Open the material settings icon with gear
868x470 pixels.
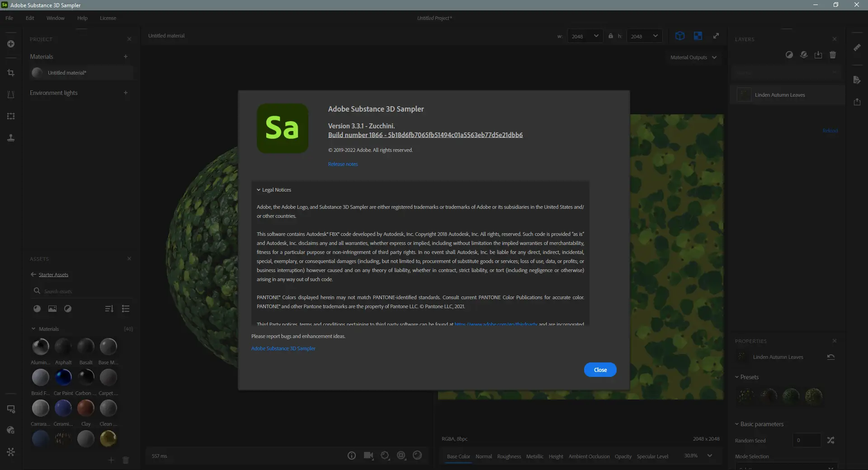11,430
